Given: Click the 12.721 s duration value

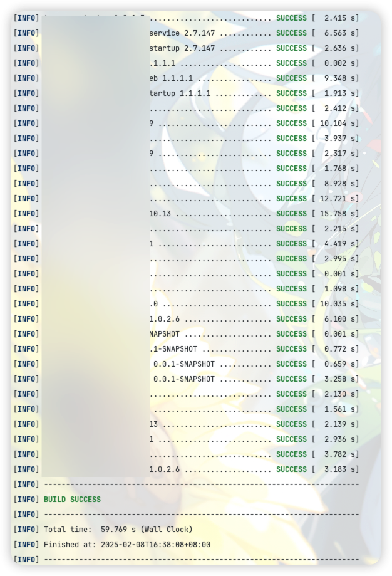Looking at the screenshot, I should 338,199.
